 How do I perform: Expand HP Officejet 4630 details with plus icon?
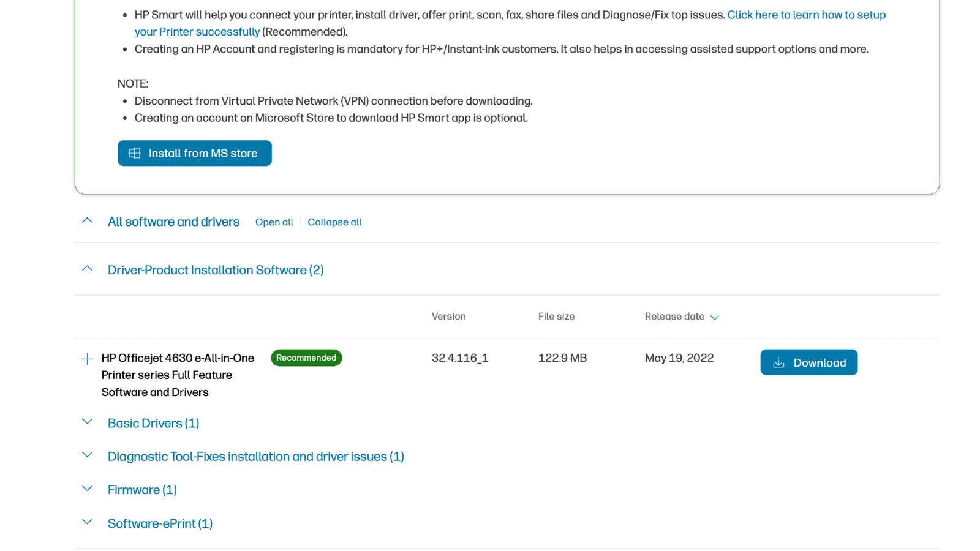pos(87,359)
